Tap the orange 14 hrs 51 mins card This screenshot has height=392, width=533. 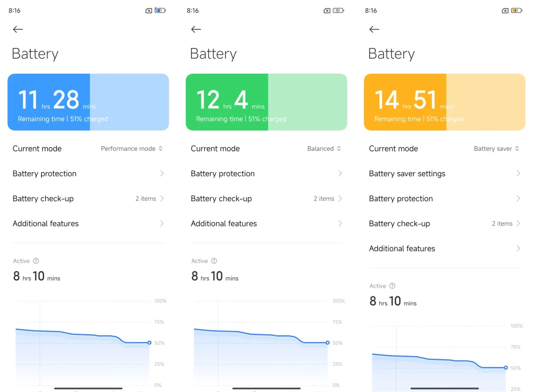point(445,102)
